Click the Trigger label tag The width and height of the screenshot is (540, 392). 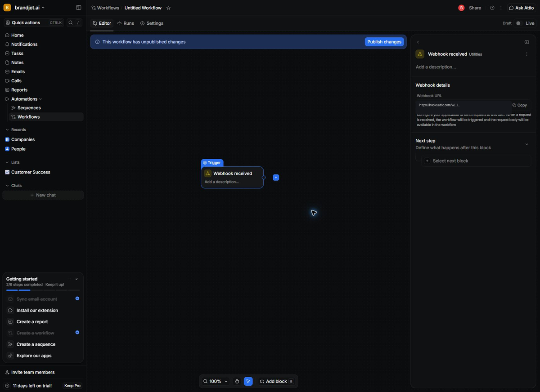click(212, 163)
